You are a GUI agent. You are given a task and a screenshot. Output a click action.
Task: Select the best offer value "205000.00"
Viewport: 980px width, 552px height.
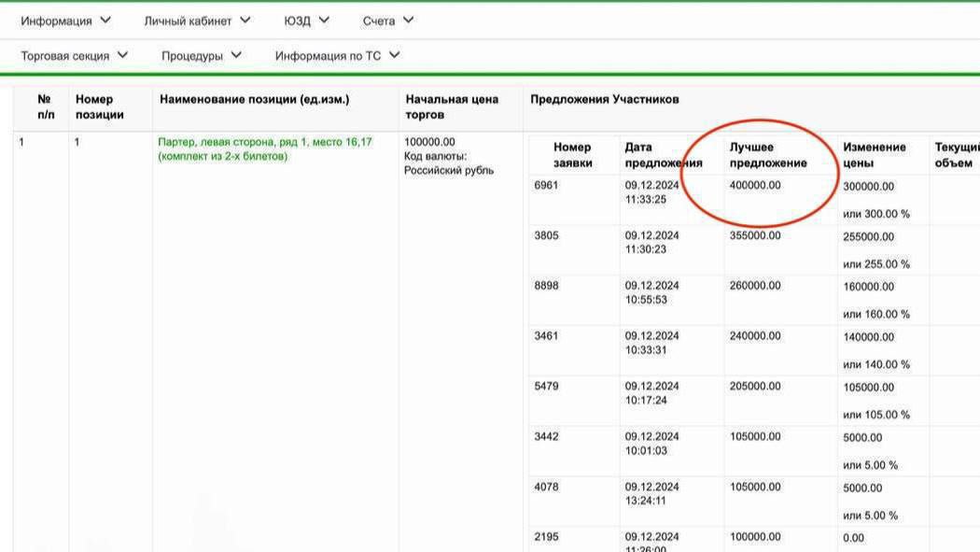pyautogui.click(x=755, y=387)
